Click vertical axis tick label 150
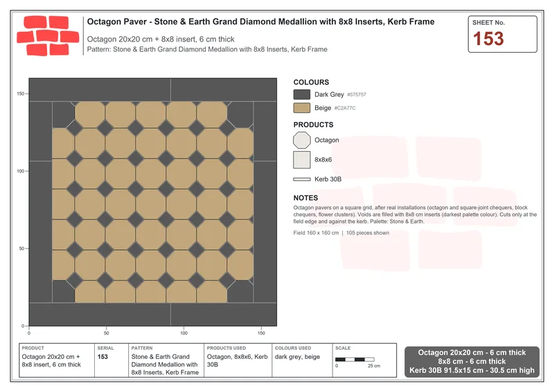The height and width of the screenshot is (392, 554). 21,93
